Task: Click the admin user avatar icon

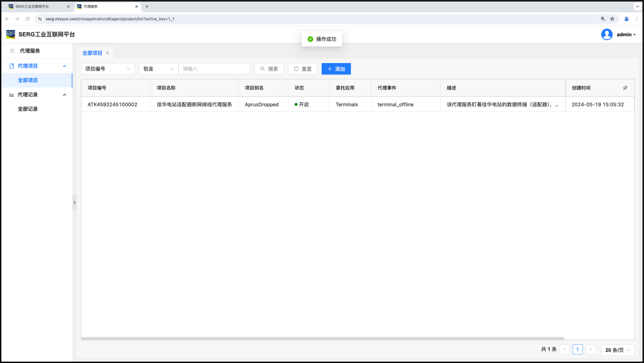Action: pos(606,34)
